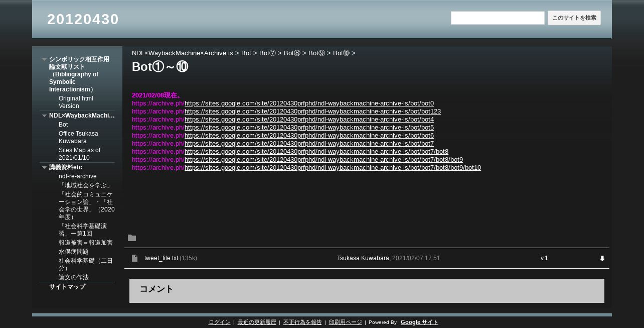Open the link ending in bot9/bot10
Image resolution: width=644 pixels, height=328 pixels.
pyautogui.click(x=333, y=168)
